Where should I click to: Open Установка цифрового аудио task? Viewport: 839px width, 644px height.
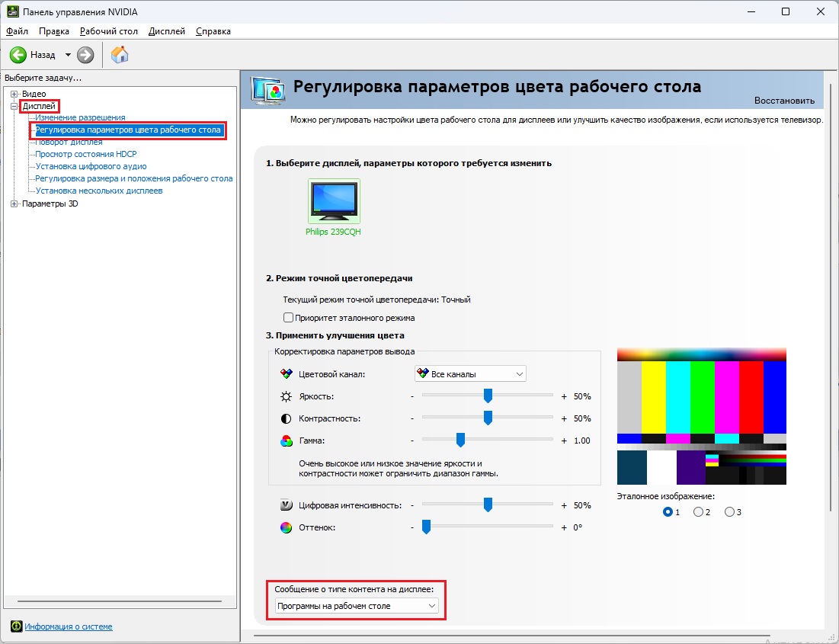pyautogui.click(x=91, y=166)
